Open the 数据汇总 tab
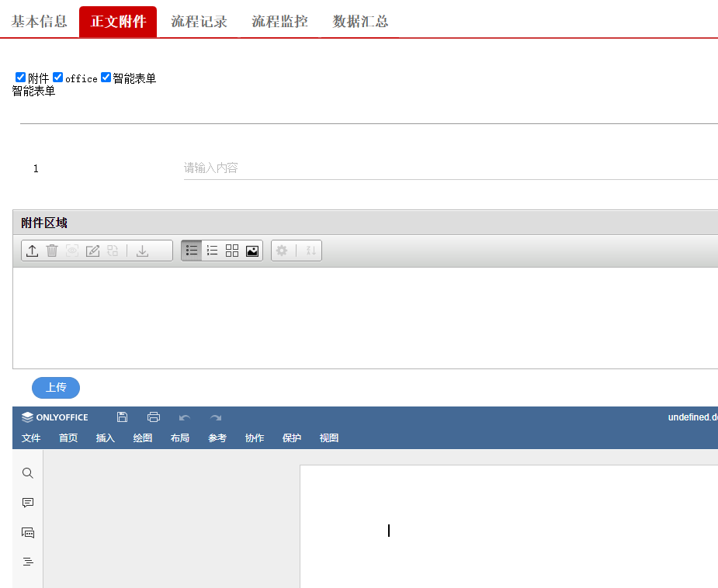The width and height of the screenshot is (718, 588). (x=360, y=22)
